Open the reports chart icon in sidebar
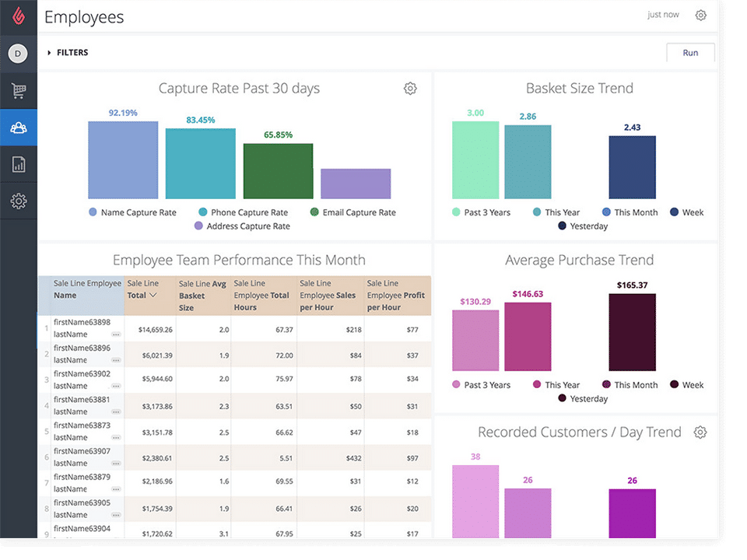 pos(19,164)
